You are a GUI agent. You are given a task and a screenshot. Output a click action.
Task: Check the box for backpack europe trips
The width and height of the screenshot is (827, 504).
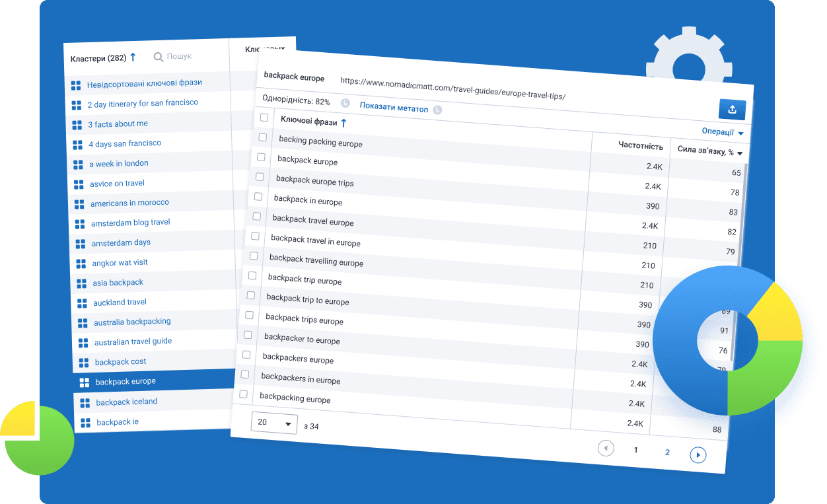(x=260, y=177)
